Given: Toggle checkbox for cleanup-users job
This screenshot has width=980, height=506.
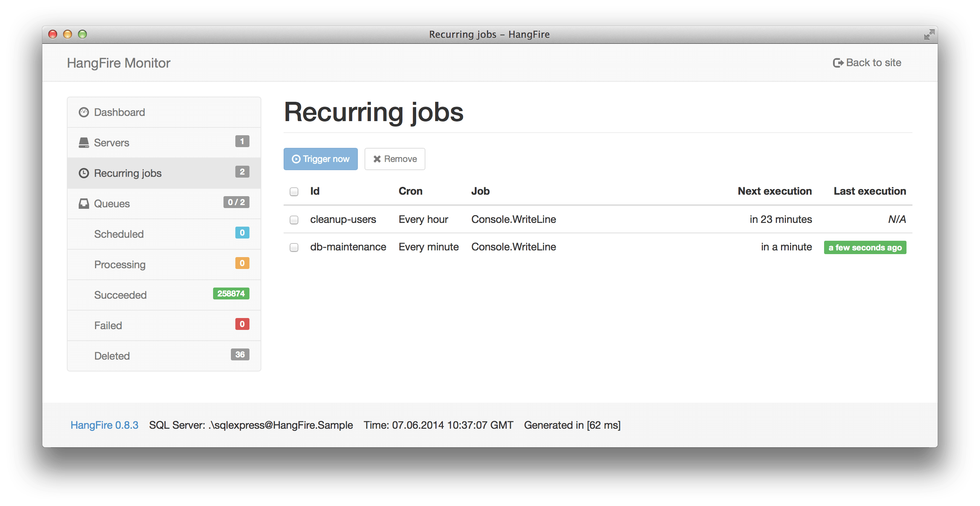Looking at the screenshot, I should [x=295, y=219].
